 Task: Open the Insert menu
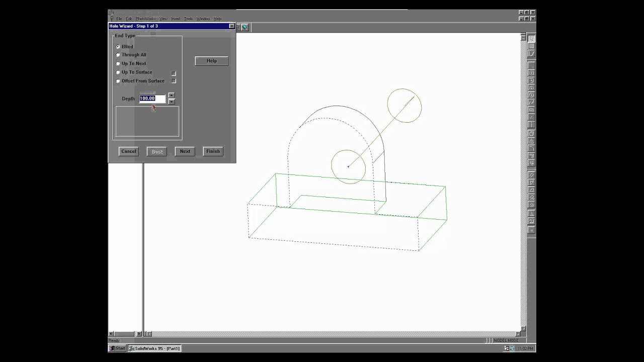click(176, 19)
